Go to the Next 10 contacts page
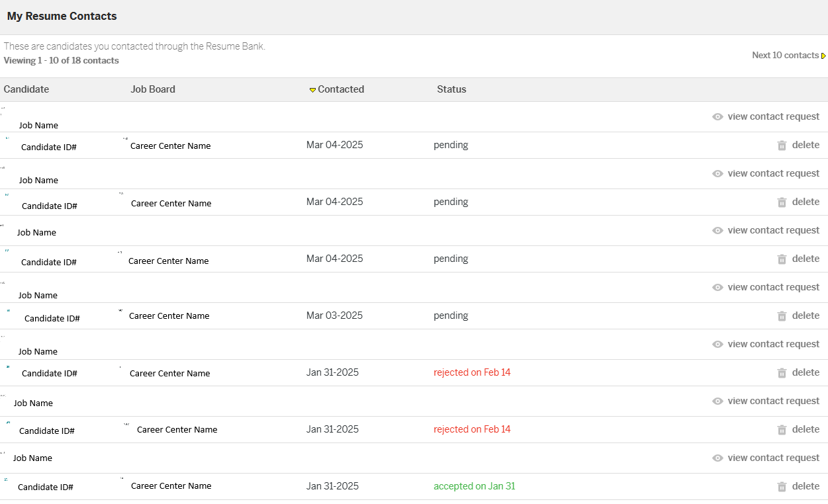The image size is (828, 504). [785, 56]
